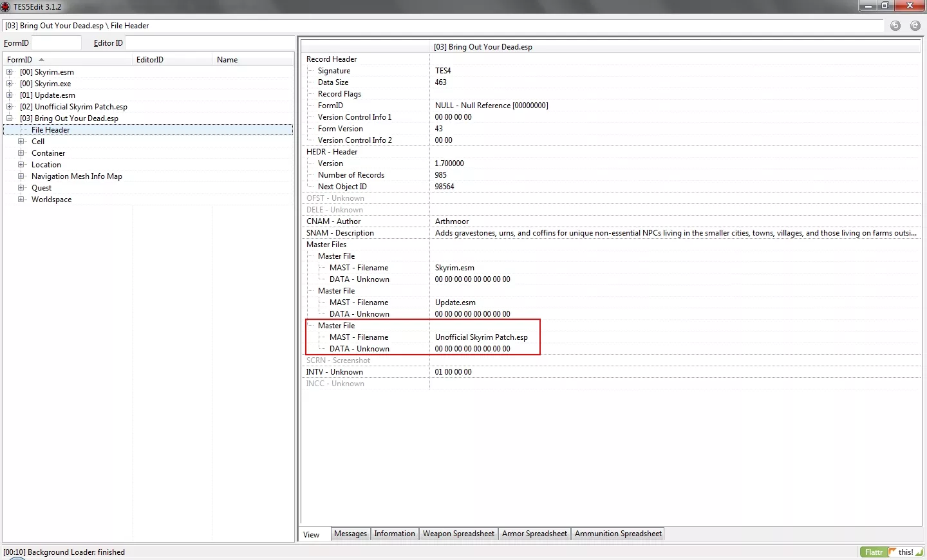Click the DELE - Unknown row
927x560 pixels.
[612, 210]
